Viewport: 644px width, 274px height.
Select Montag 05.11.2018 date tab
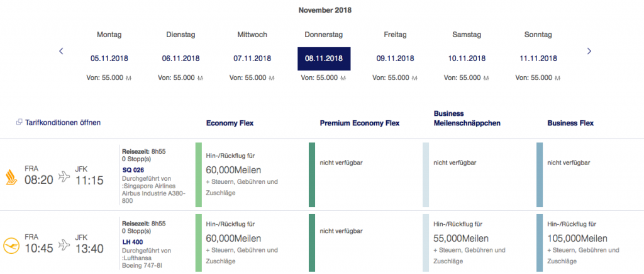click(109, 58)
